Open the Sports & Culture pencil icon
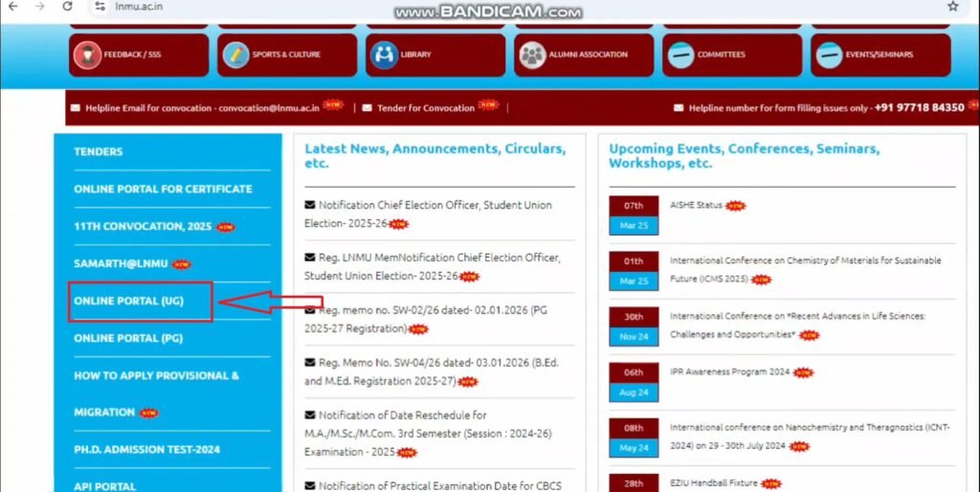Screen dimensions: 980x492 coord(235,55)
